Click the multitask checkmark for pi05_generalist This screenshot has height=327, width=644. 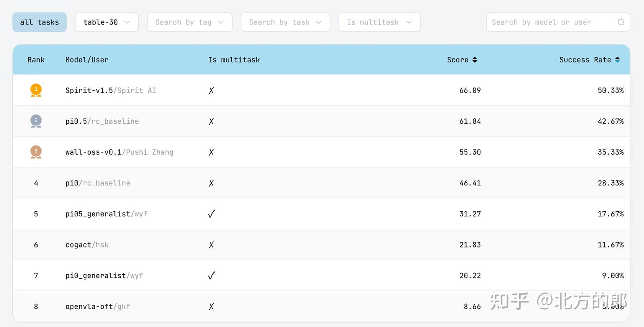[212, 214]
